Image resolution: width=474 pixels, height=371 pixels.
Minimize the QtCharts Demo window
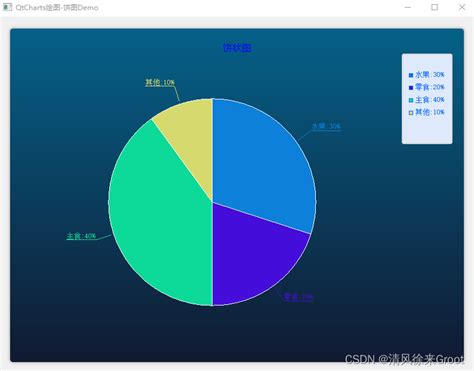click(408, 7)
